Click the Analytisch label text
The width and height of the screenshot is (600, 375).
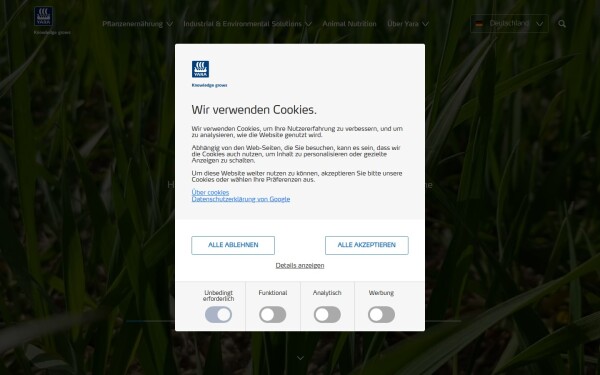[327, 293]
